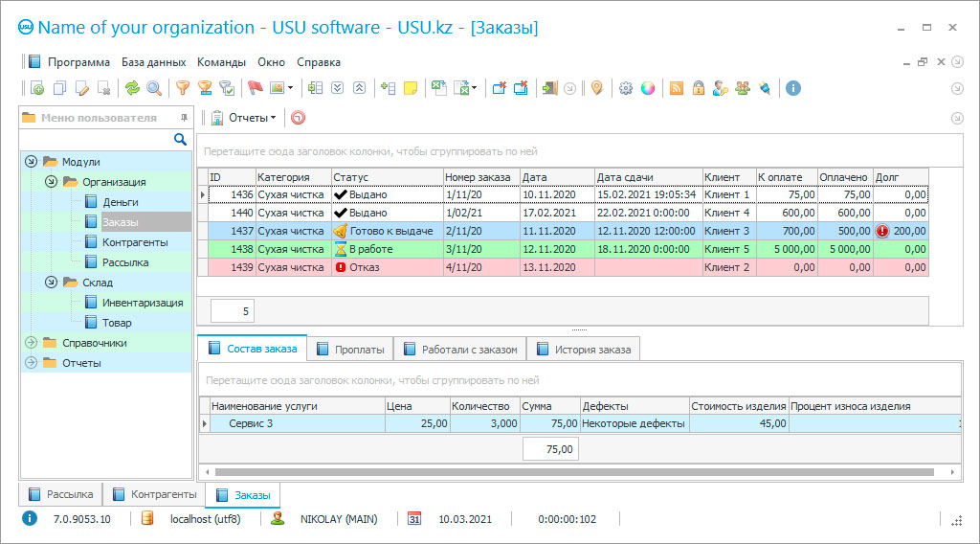
Task: Open the Программа menu
Action: click(78, 62)
